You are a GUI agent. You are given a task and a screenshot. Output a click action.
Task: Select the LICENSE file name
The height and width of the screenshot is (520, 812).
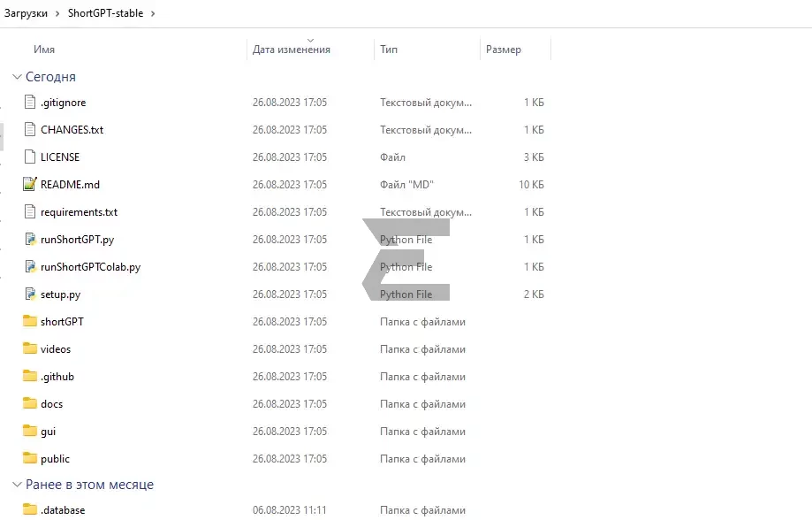click(x=60, y=157)
